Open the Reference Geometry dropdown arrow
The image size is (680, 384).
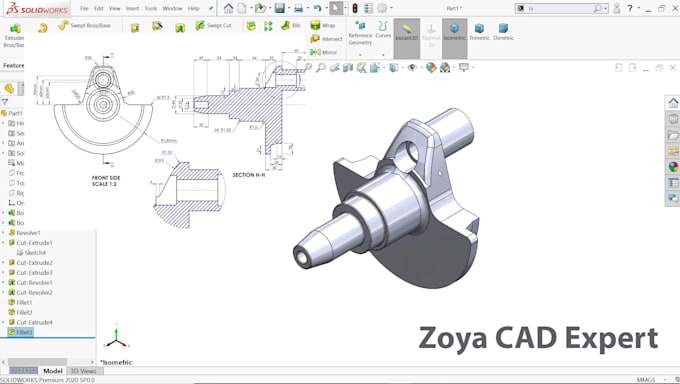[360, 55]
